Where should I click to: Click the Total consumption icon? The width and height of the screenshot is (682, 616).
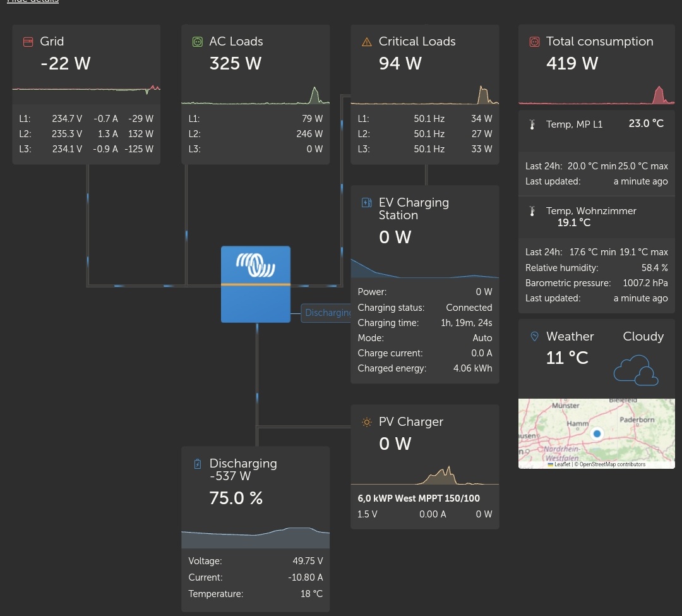(x=533, y=41)
